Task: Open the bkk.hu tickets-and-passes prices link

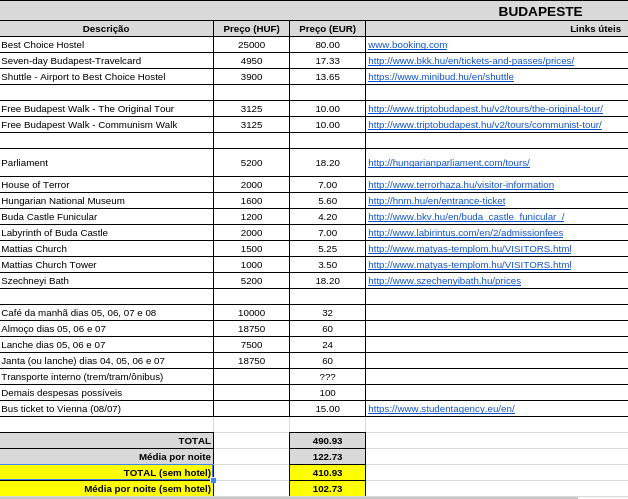Action: (x=470, y=61)
